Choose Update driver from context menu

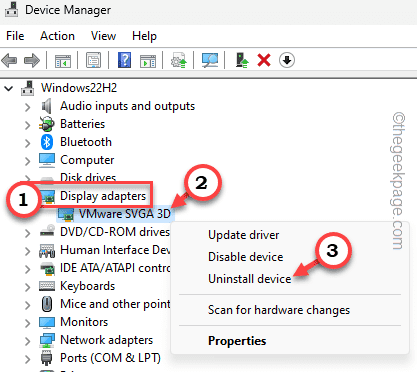[244, 235]
